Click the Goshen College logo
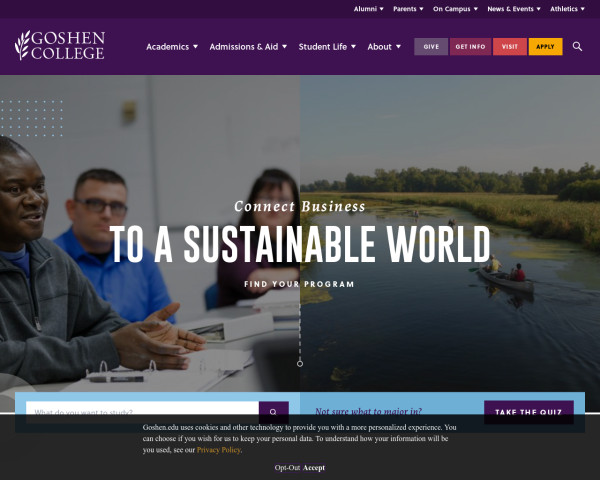600x480 pixels. coord(60,46)
